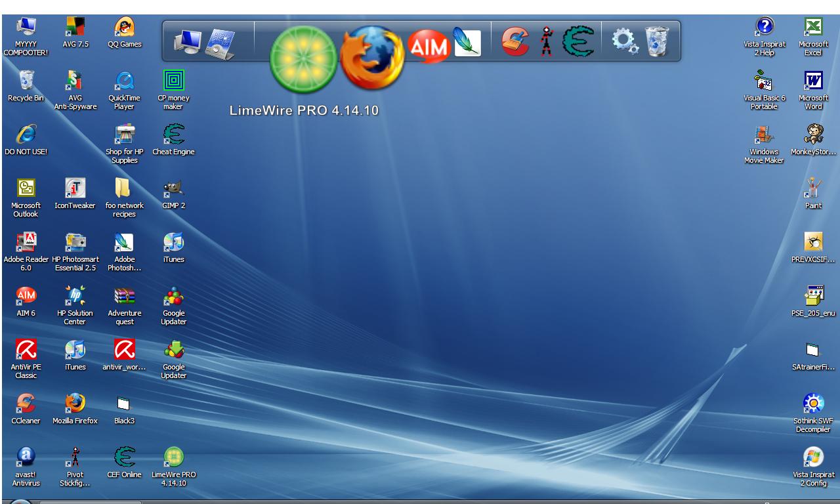
Task: Launch CCleaner from the desktop shortcut
Action: pos(26,409)
